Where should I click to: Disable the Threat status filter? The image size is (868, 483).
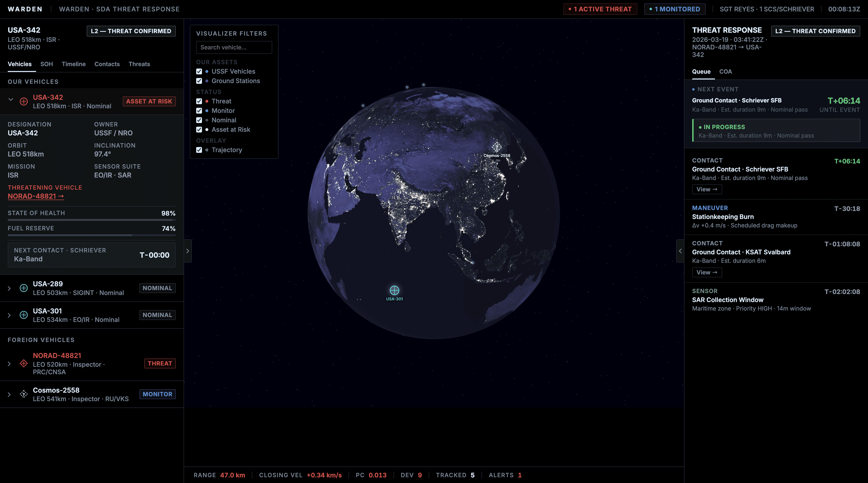pyautogui.click(x=199, y=101)
